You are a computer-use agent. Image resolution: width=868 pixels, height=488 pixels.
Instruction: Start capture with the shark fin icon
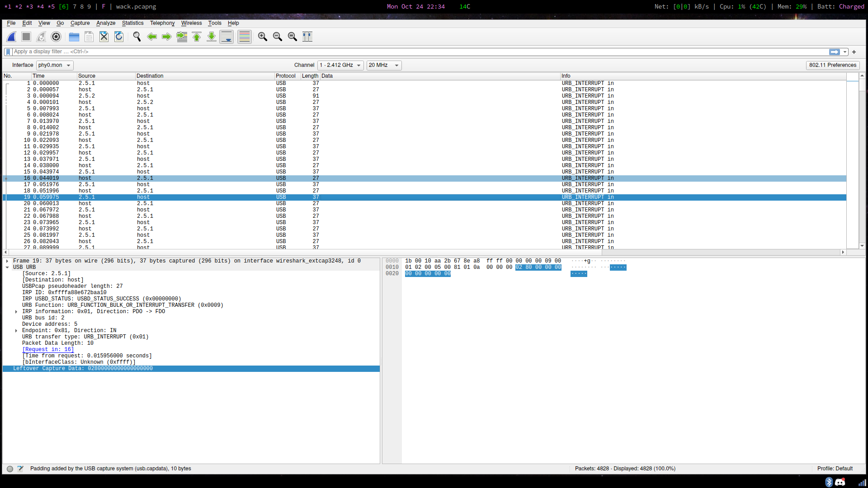click(12, 37)
